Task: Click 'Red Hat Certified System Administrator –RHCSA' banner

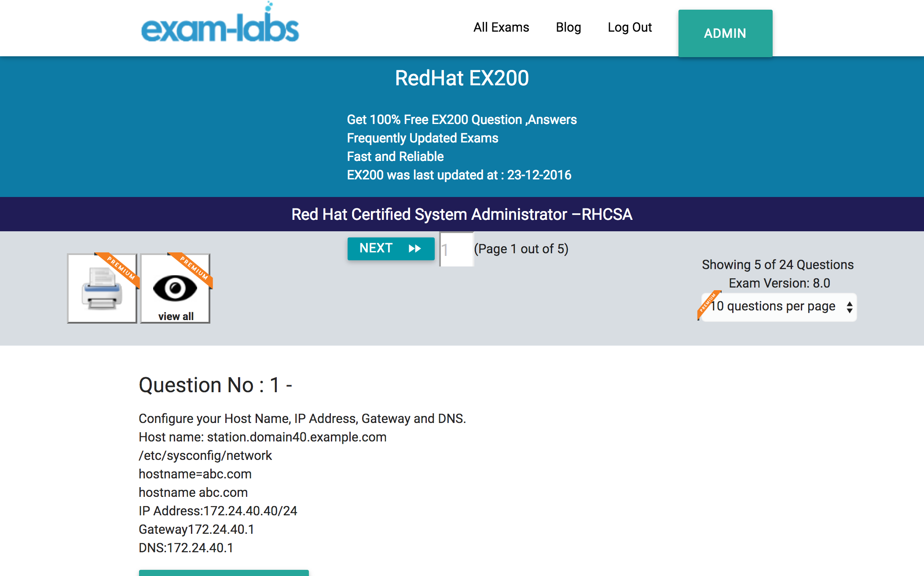Action: [x=462, y=214]
